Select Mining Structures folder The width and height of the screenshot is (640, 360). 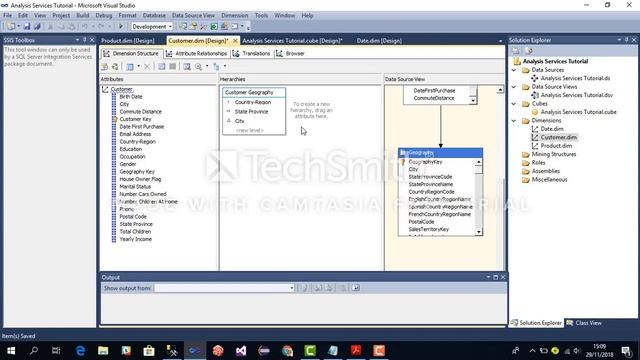pos(553,154)
